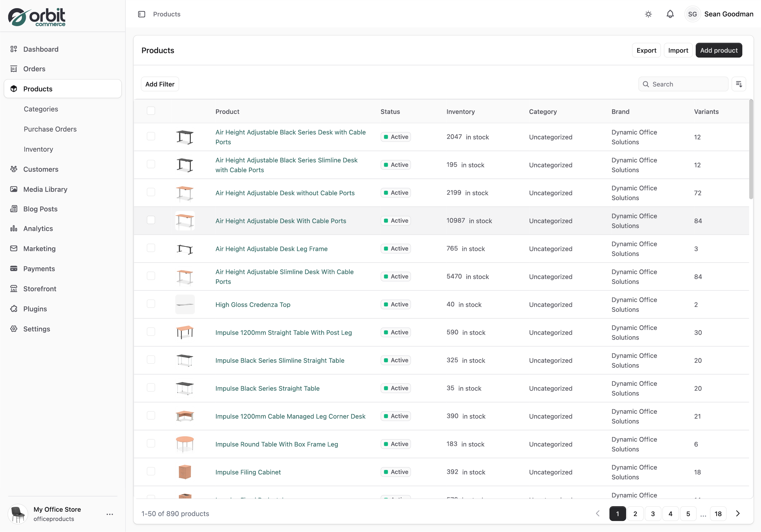Open the Storefront shop icon
Screen dimensions: 761x532
14,289
